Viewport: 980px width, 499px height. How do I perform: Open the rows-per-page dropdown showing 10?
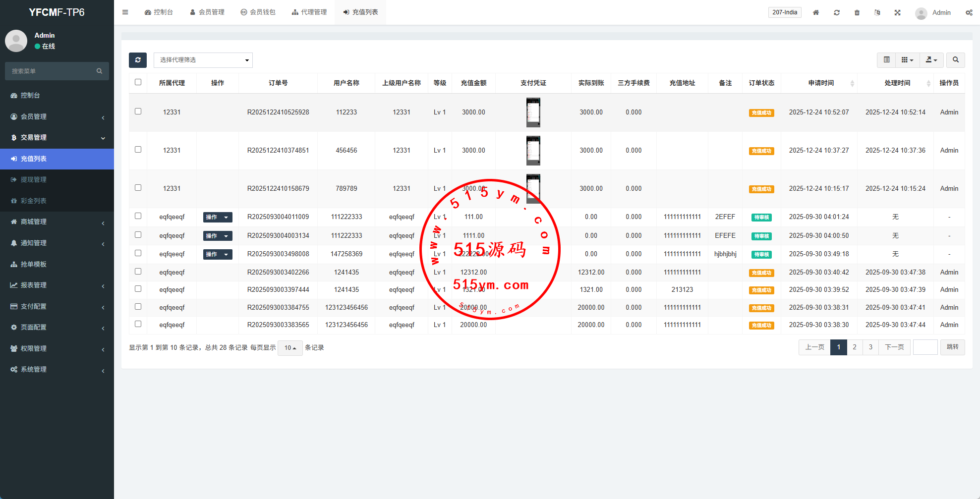(x=290, y=348)
